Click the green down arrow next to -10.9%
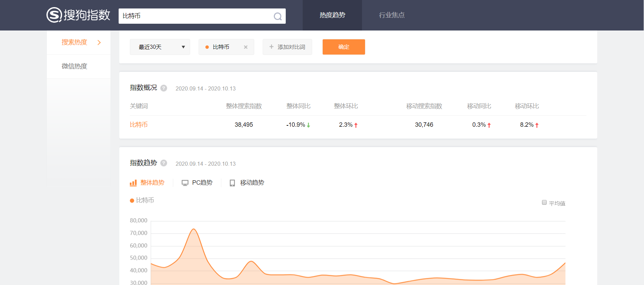This screenshot has width=644, height=285. (x=308, y=125)
